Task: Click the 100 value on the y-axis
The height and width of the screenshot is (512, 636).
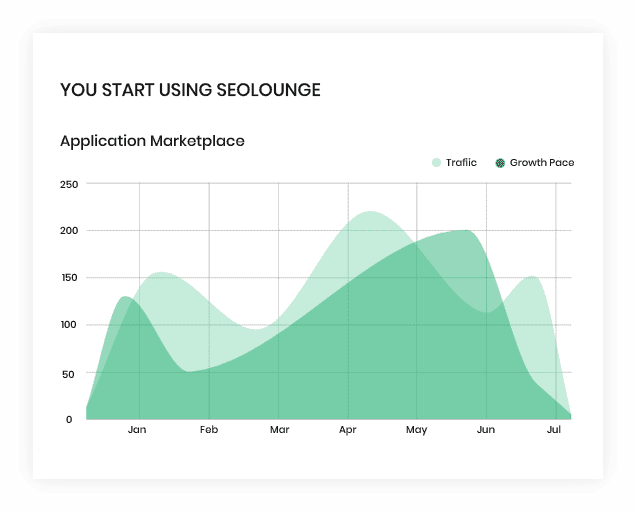Action: coord(69,325)
